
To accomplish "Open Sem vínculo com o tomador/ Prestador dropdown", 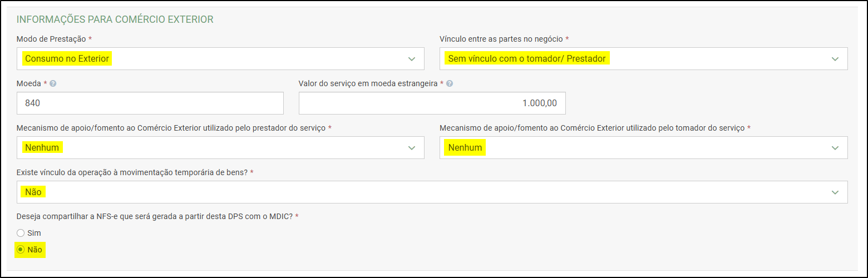I will [644, 58].
